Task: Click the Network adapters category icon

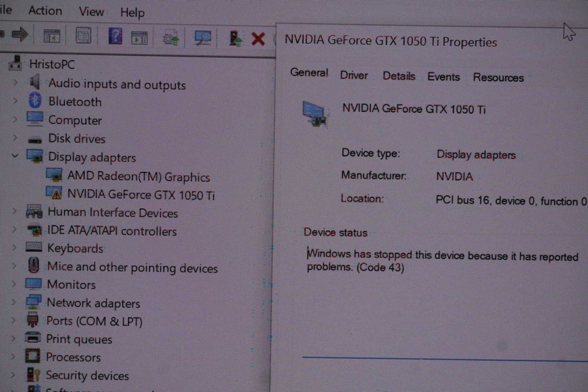Action: (33, 302)
